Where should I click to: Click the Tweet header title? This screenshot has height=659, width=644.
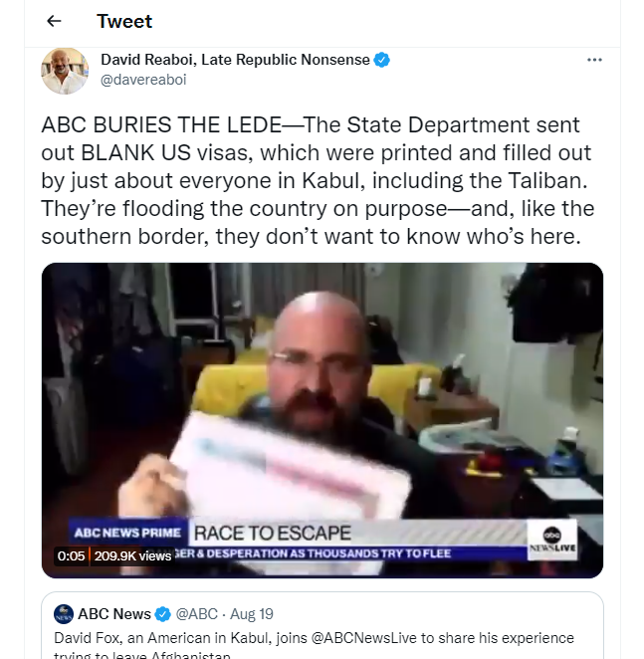tap(124, 21)
